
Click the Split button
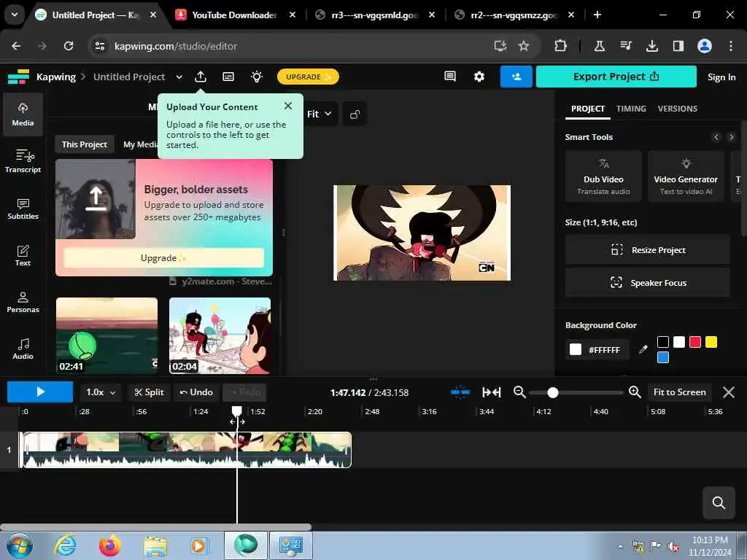(149, 392)
